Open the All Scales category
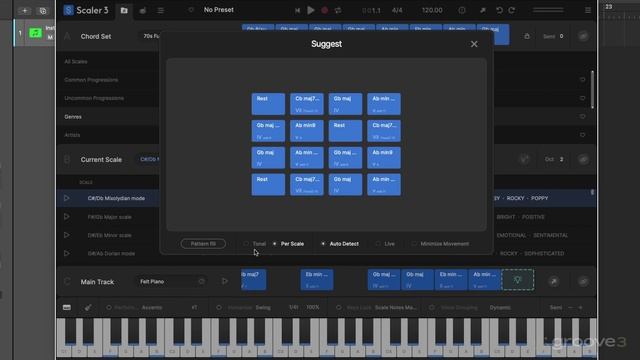640x360 pixels. [76, 62]
